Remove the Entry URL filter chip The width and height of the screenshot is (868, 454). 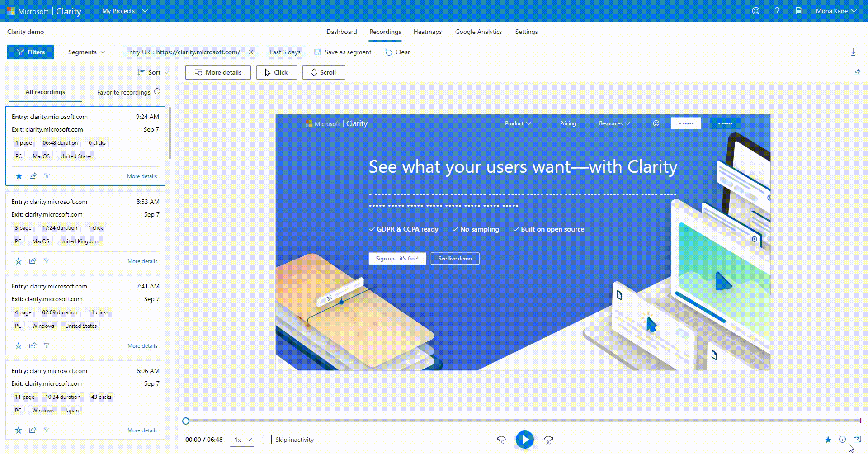[x=251, y=52]
